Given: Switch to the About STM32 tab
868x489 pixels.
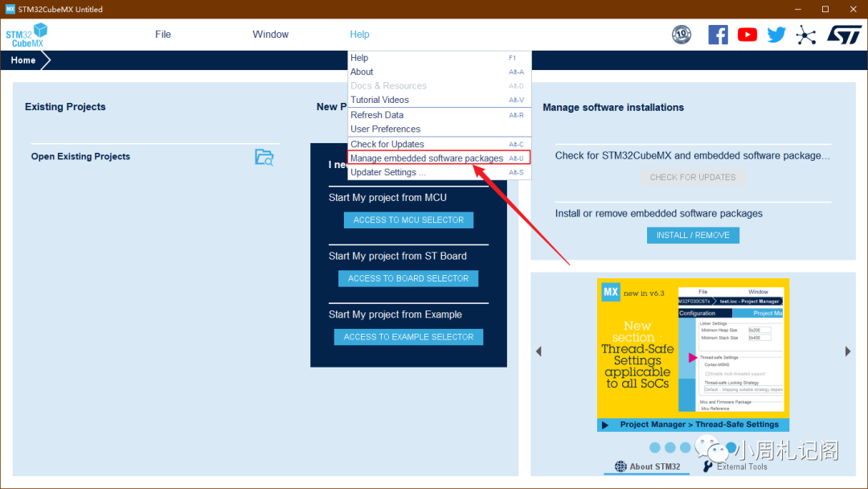Looking at the screenshot, I should pos(646,466).
